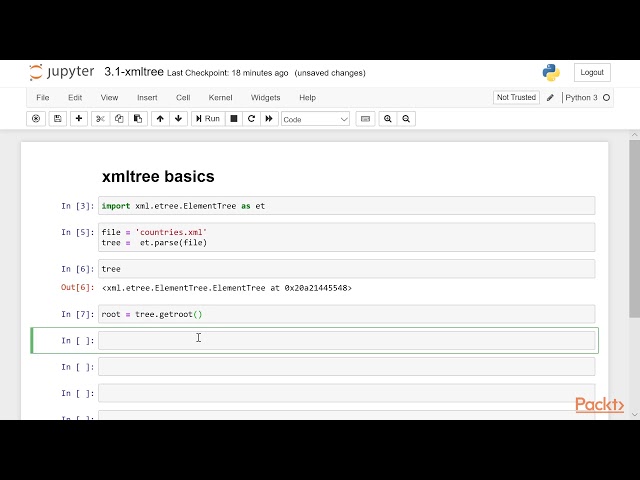Click the Out[6] prompt label
This screenshot has height=480, width=640.
coord(78,287)
